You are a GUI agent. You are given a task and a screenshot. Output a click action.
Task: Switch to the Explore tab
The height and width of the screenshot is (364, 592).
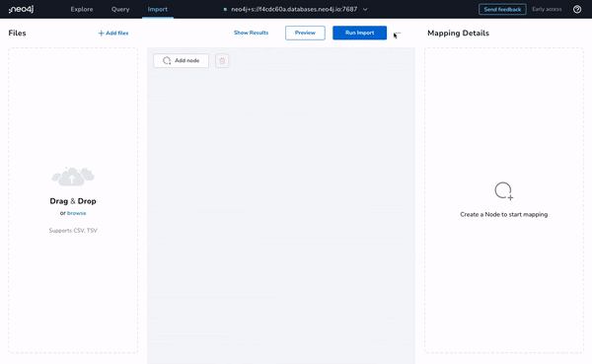82,9
